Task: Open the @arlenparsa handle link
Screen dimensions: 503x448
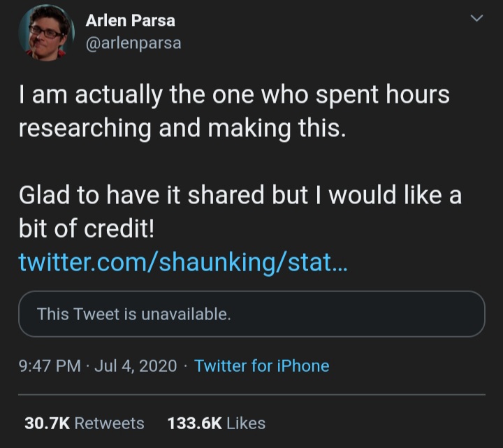Action: (133, 43)
